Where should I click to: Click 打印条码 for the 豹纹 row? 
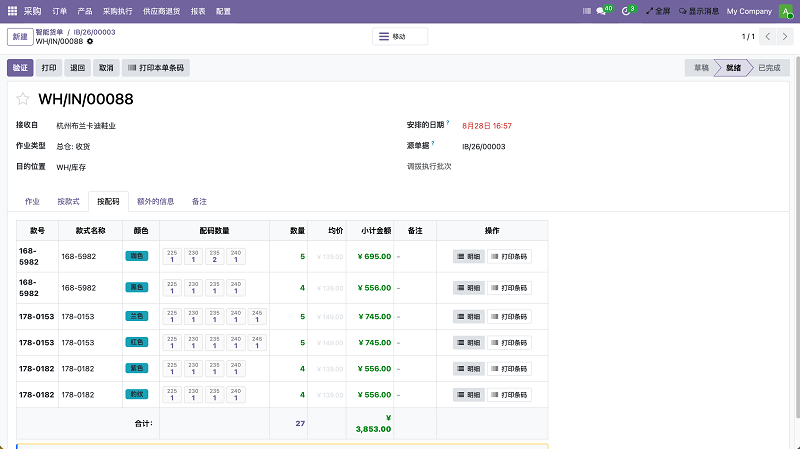click(509, 394)
